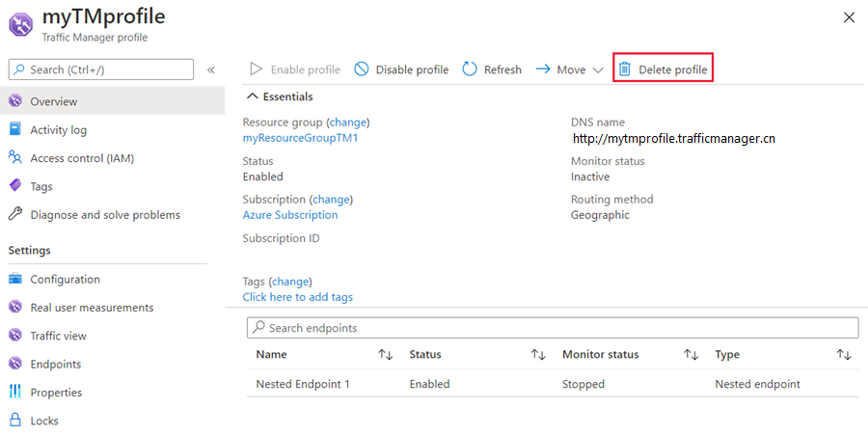Open myResourceGroupTM1 resource group link
The width and height of the screenshot is (868, 436).
coord(300,138)
